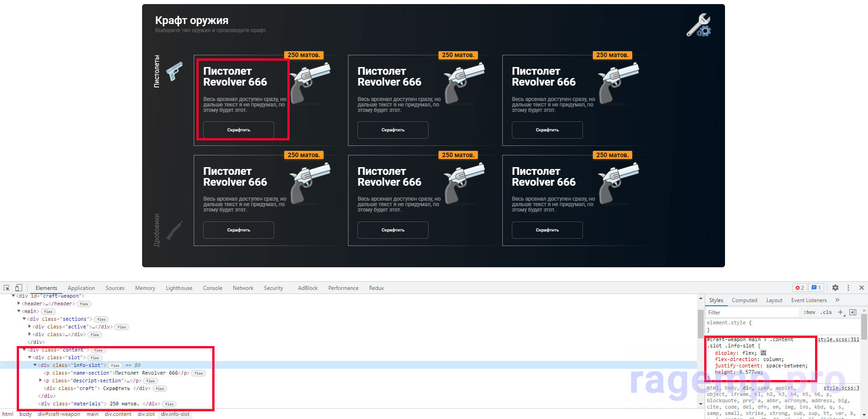Click the red error count badge
This screenshot has height=419, width=868.
[x=800, y=288]
